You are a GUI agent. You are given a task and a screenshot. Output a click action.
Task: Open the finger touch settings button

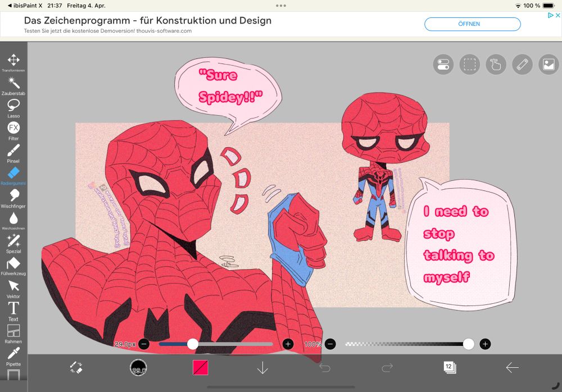496,65
